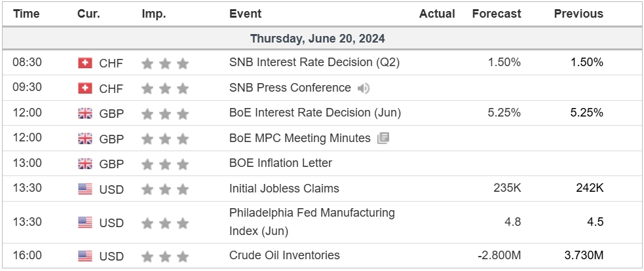Click the document icon next to BoE MPC Meeting Minutes
Screen dimensions: 644x271
pos(383,138)
